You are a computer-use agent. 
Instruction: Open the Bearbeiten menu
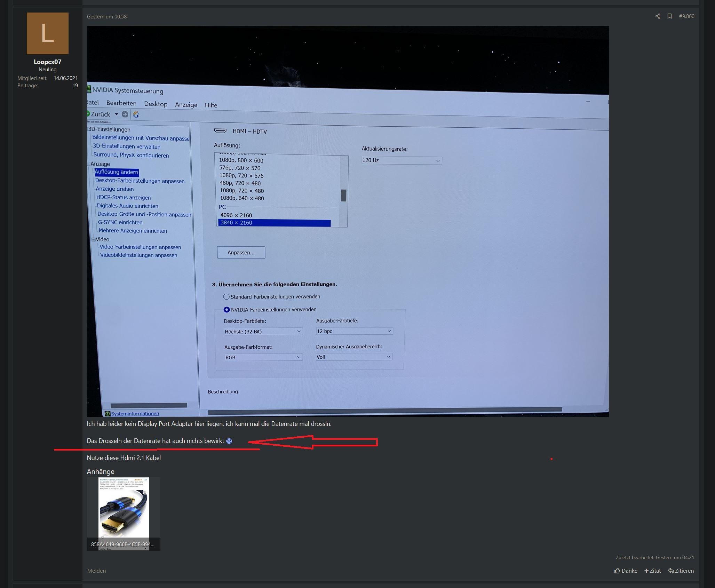(x=121, y=103)
